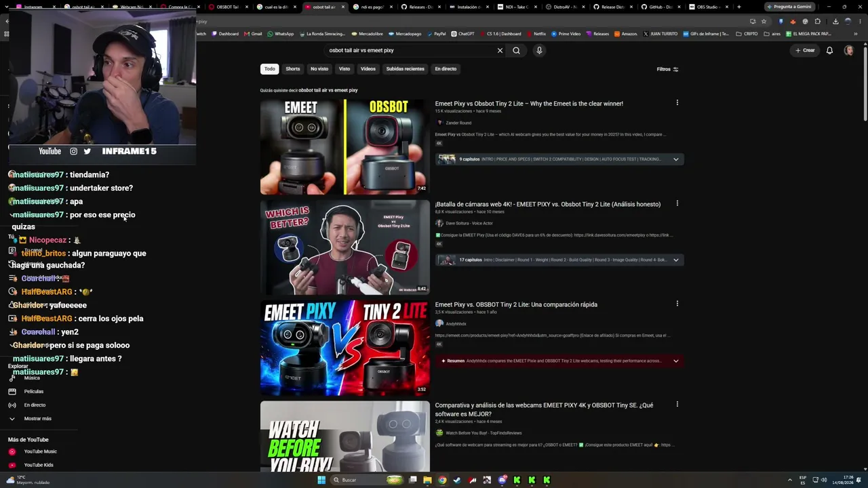Expand the Resumen summary for Andyhhhdx video
868x488 pixels.
coord(675,361)
